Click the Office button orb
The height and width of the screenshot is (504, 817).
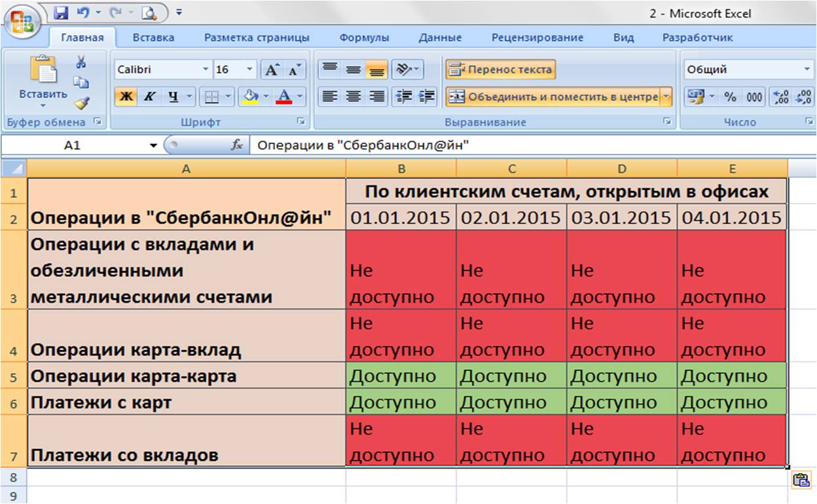coord(20,21)
